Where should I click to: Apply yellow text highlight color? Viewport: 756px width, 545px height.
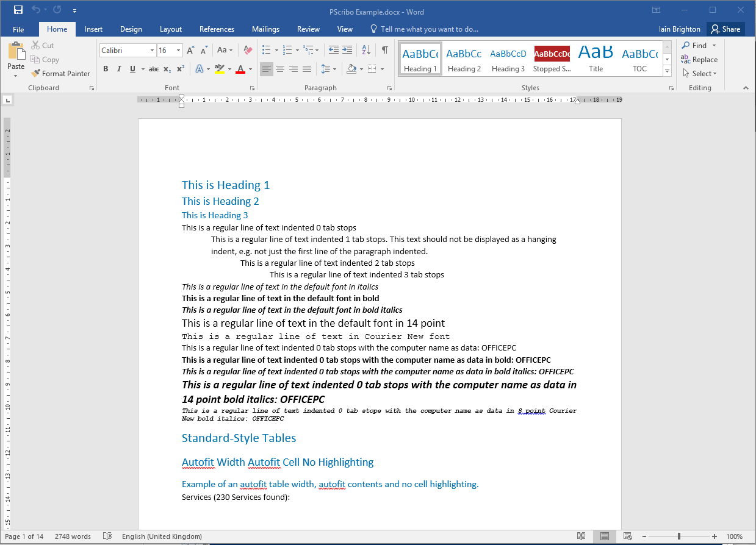pos(220,69)
